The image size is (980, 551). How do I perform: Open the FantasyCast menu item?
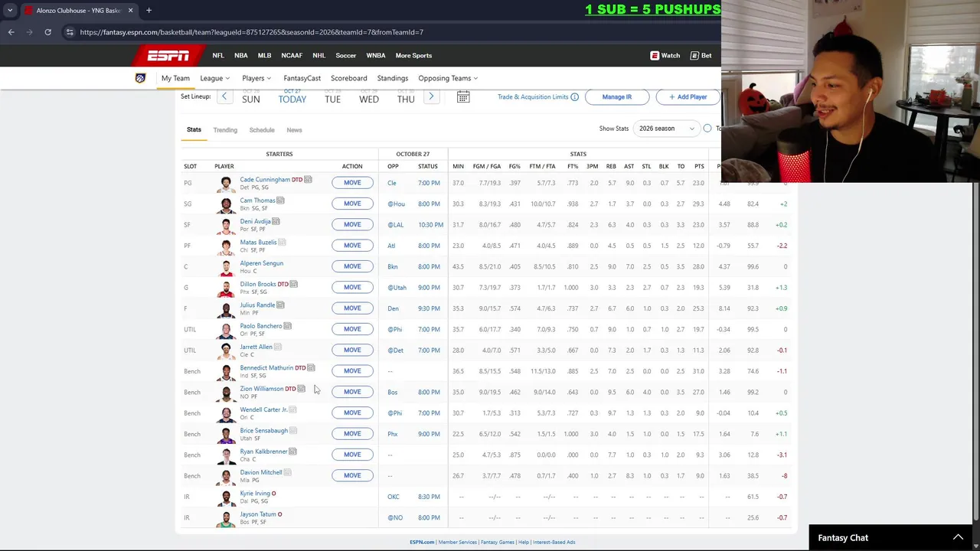click(x=302, y=78)
